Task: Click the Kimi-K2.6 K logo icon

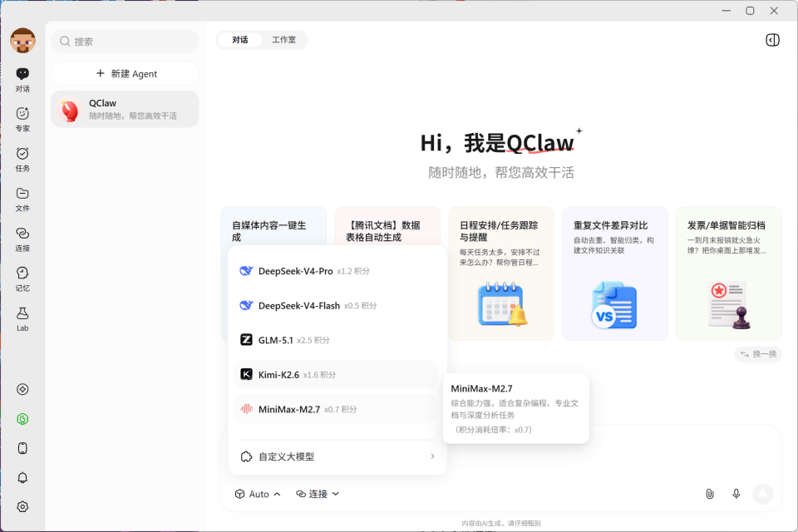Action: coord(246,374)
